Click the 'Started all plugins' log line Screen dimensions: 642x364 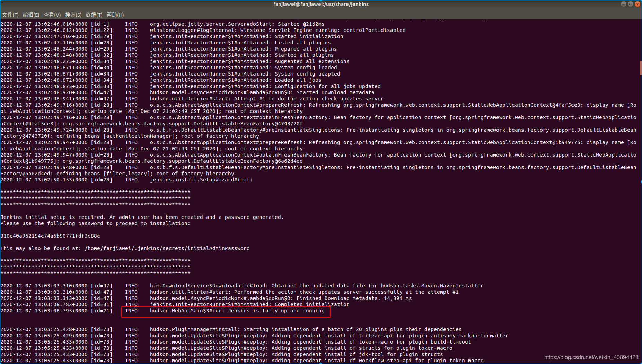point(167,55)
